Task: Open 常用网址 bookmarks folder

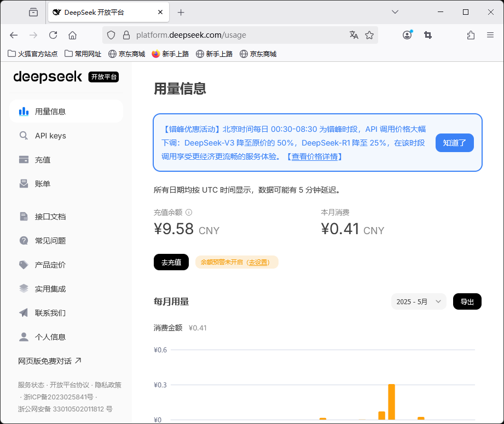Action: click(83, 54)
